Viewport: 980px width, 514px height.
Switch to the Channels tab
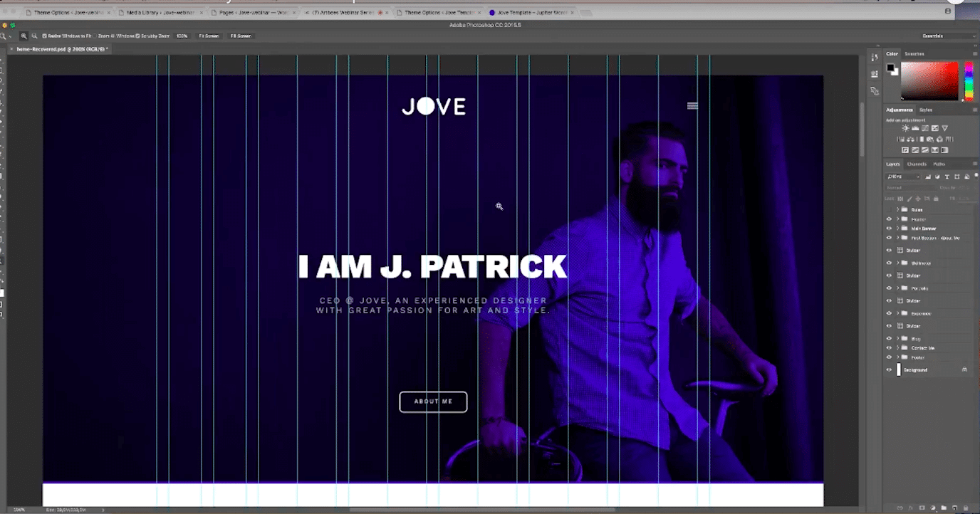point(917,164)
